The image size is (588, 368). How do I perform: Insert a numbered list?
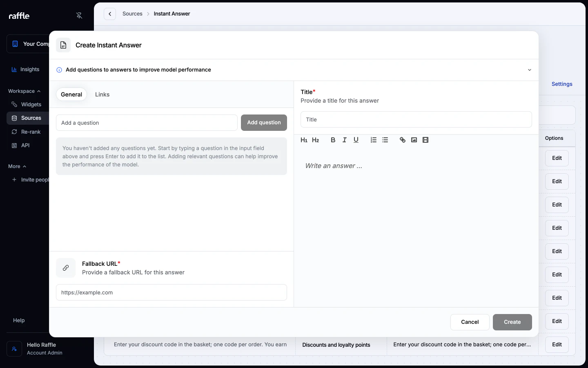(374, 140)
